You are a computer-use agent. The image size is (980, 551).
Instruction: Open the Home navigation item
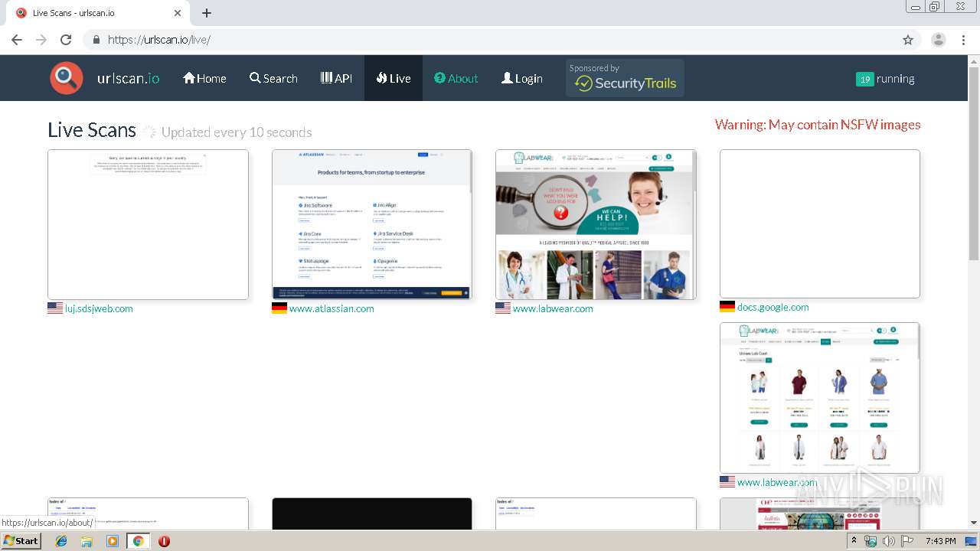204,78
